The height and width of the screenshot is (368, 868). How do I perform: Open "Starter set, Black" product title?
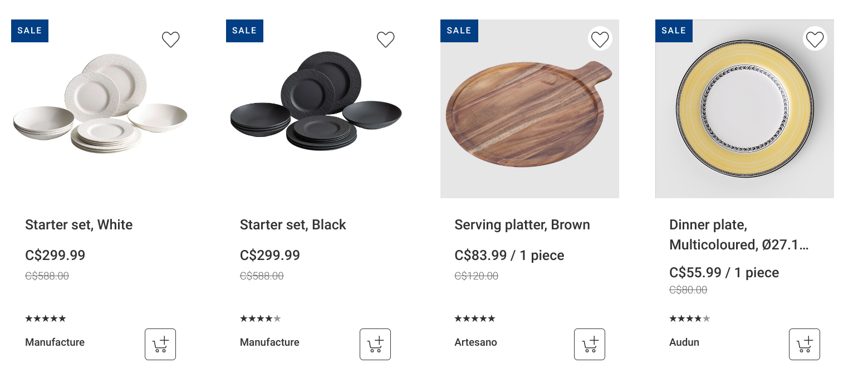tap(293, 225)
